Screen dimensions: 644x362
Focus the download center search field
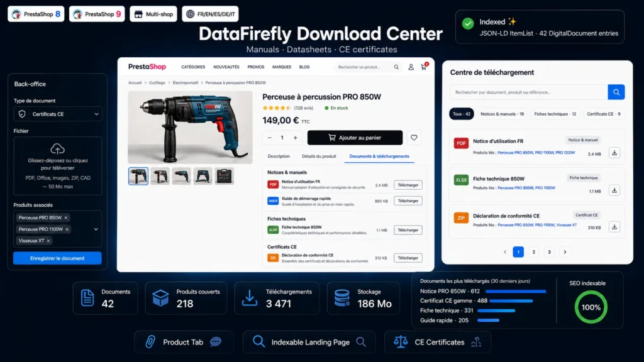click(528, 92)
